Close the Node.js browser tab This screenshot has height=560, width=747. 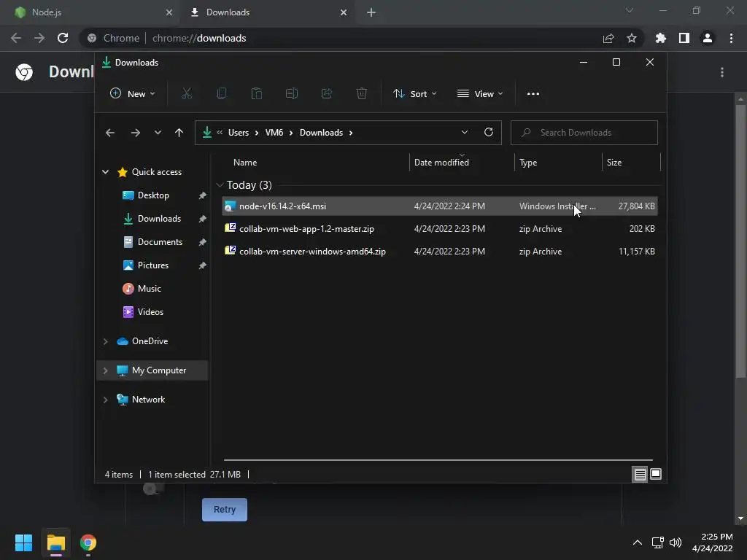point(169,12)
